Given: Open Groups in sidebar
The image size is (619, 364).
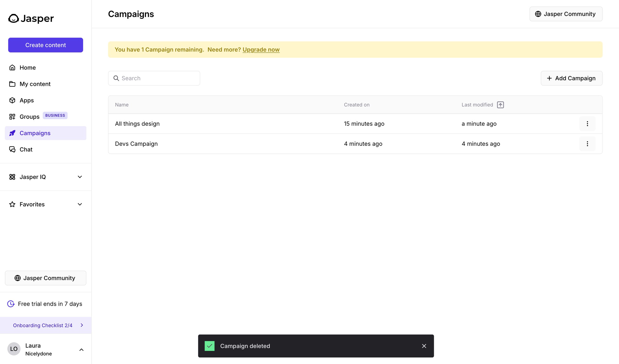Looking at the screenshot, I should tap(46, 117).
